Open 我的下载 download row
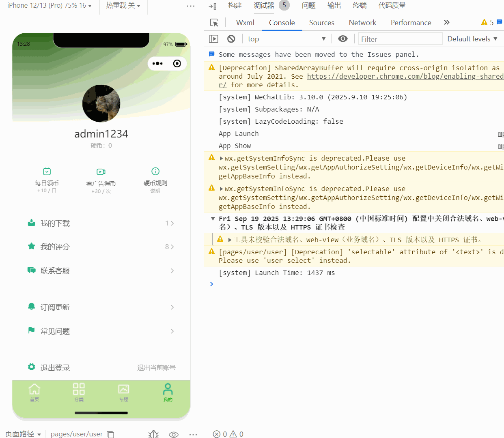Screen dimensions: 504x438 (101, 223)
